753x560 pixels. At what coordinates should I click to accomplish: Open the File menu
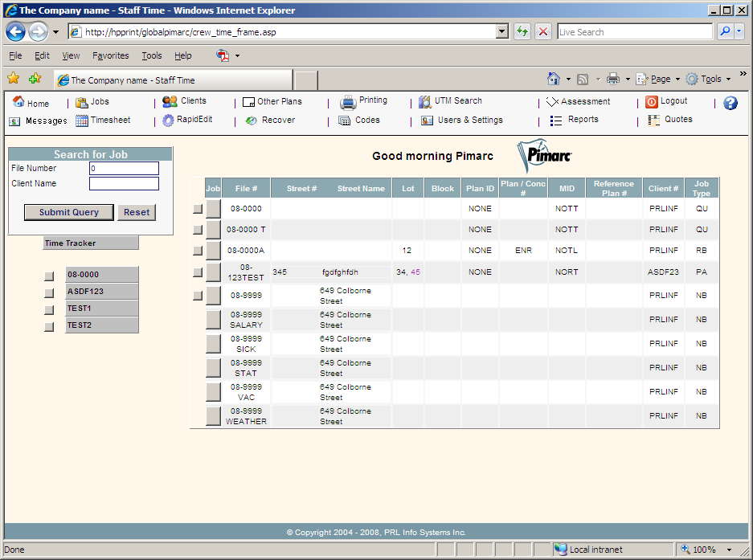pos(15,55)
